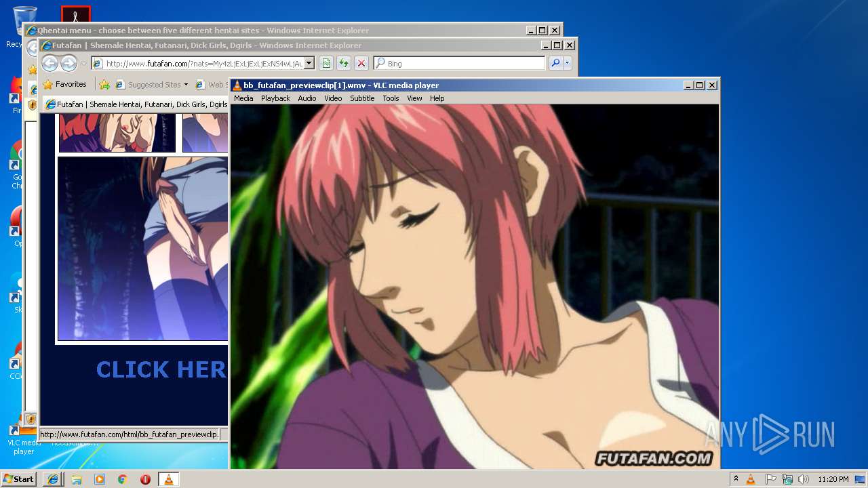Click the VLC cone icon in system tray
The image size is (868, 488).
pos(751,479)
